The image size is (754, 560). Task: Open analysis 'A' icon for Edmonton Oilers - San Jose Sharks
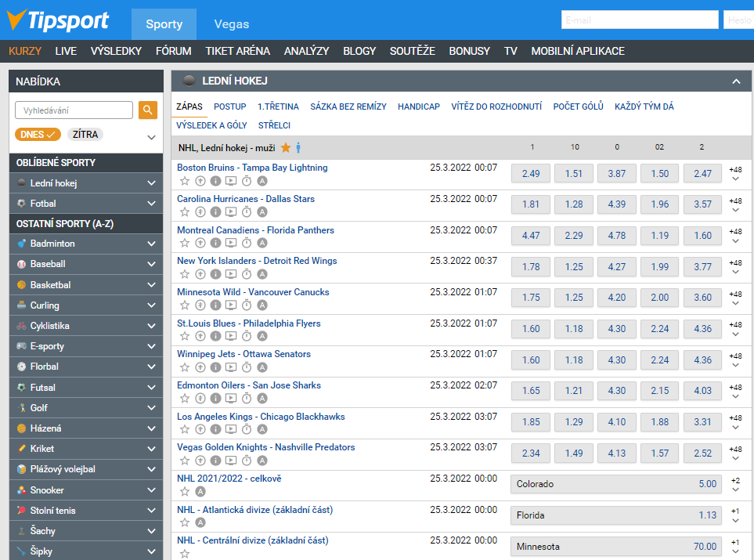point(262,399)
